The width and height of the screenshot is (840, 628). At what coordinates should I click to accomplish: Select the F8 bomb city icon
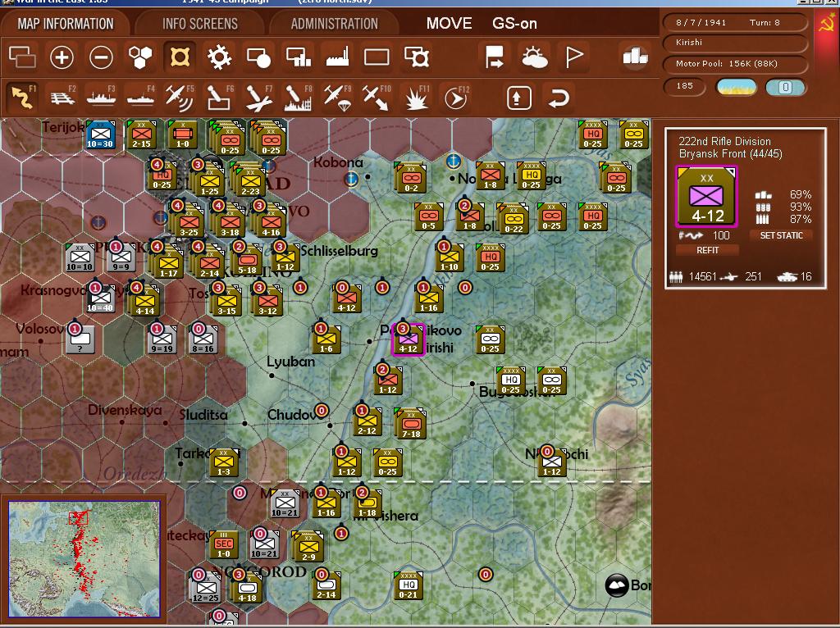click(x=299, y=98)
